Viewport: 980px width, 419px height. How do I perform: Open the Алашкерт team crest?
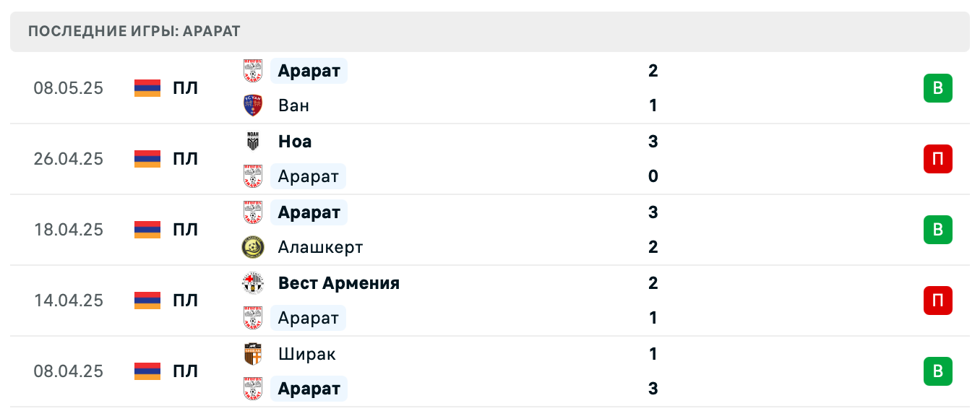252,246
